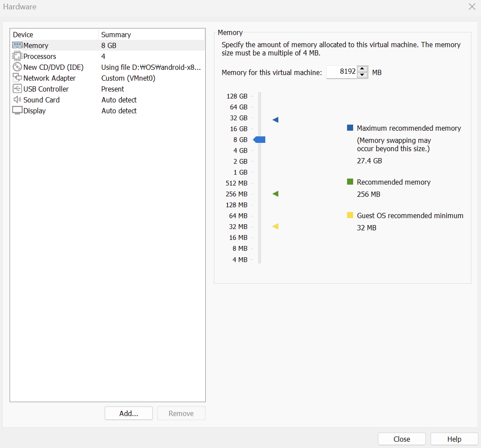Select the Memory device chip icon

point(17,45)
